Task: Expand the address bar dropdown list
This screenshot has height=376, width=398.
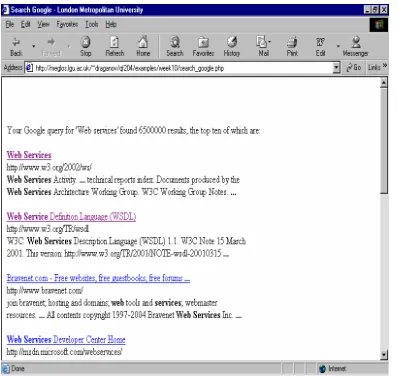Action: click(x=336, y=68)
